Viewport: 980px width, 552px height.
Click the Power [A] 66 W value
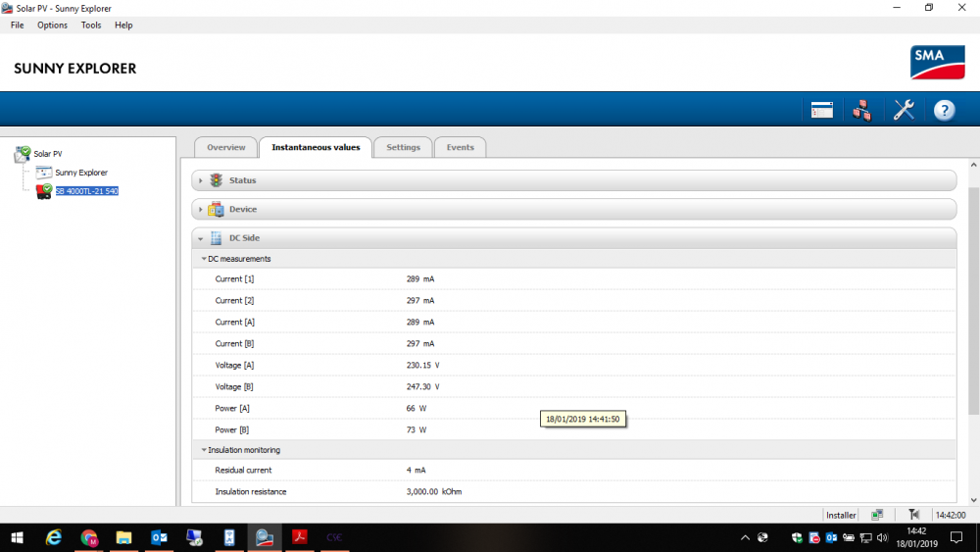point(416,408)
